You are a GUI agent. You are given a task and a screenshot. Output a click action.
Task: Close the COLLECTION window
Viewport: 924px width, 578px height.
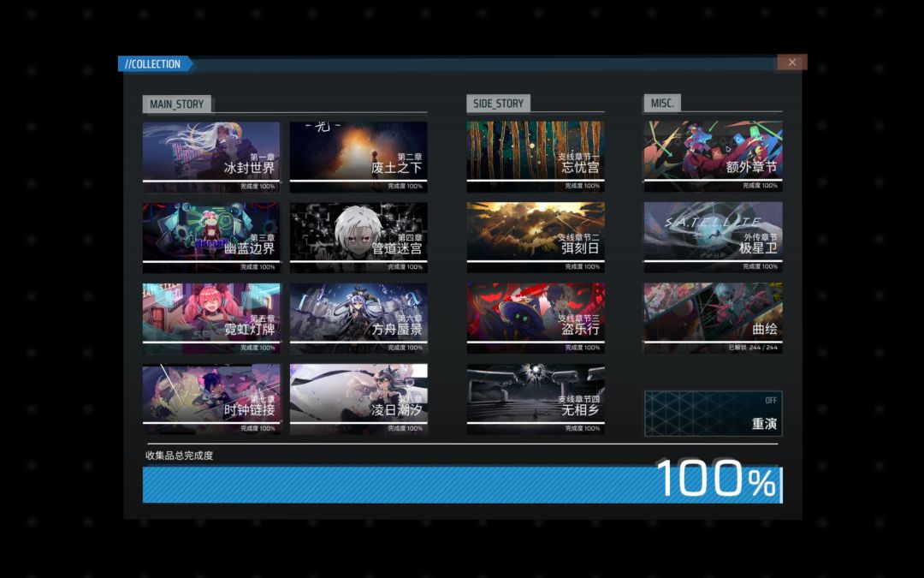(x=792, y=63)
